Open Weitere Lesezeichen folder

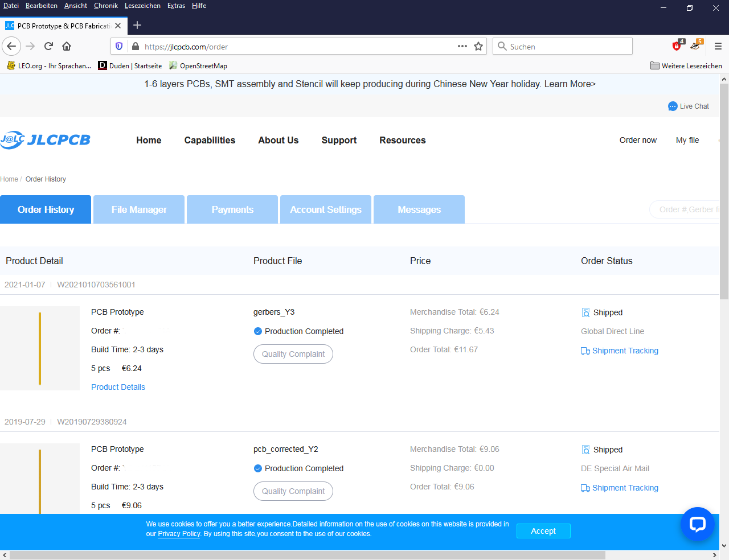686,65
